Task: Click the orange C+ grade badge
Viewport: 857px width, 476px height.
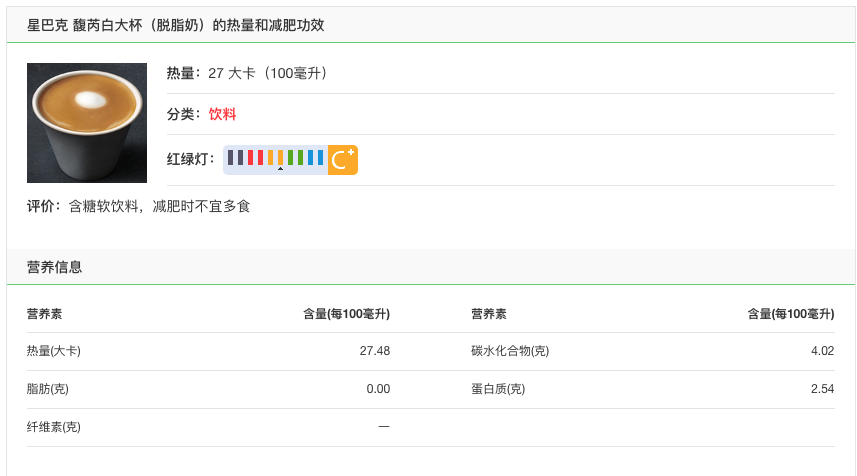Action: tap(343, 159)
